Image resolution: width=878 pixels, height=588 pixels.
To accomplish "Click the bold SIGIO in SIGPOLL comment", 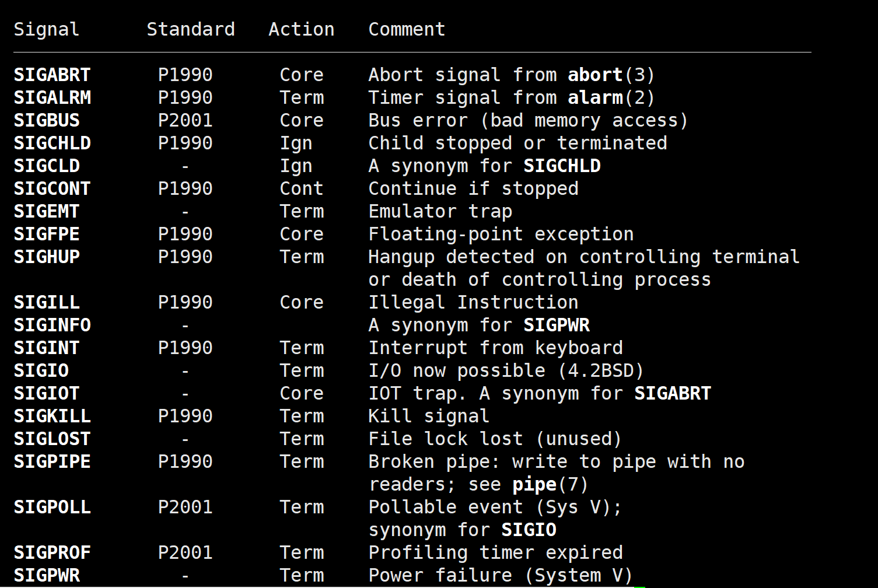I will 529,530.
